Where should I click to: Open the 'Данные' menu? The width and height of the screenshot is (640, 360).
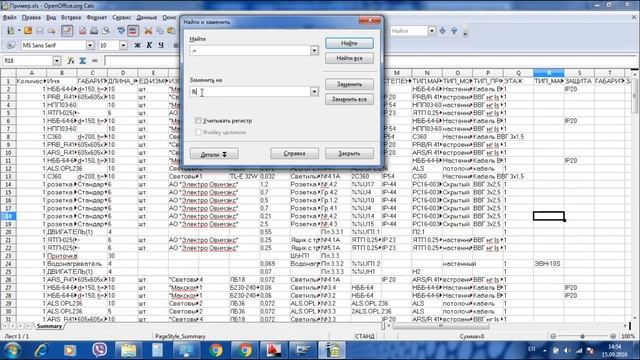tap(147, 18)
